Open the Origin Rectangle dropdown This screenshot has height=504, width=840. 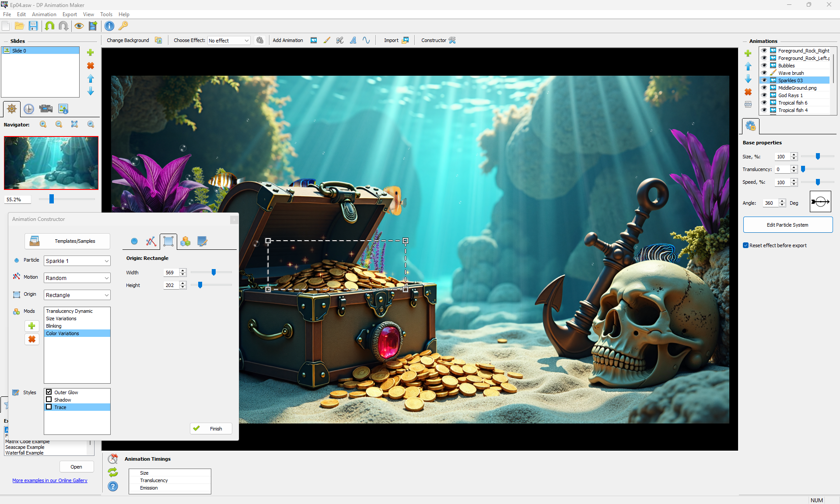click(x=77, y=295)
